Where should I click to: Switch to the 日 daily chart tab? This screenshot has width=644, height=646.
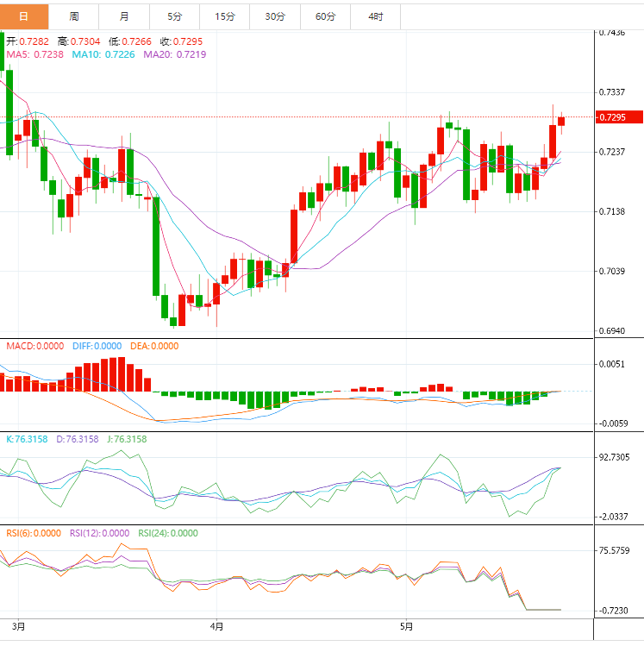[x=24, y=16]
